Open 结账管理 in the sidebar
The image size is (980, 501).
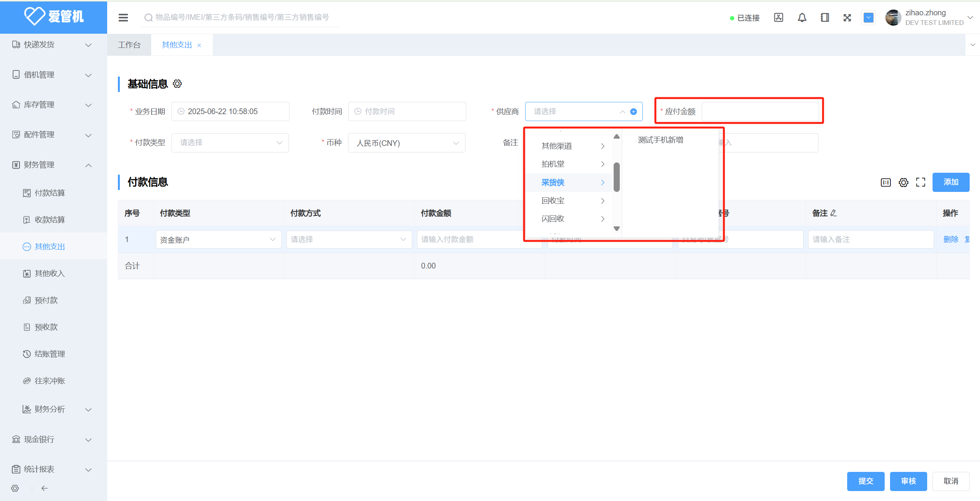tap(54, 354)
